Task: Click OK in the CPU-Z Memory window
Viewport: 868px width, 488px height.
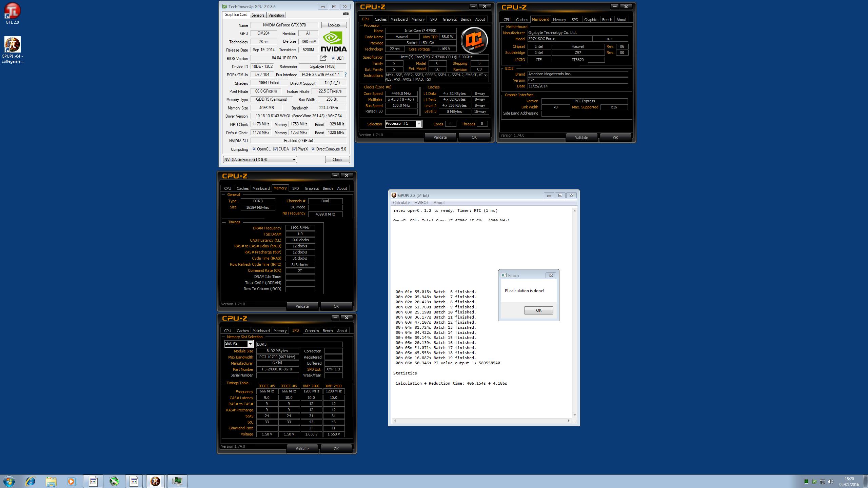Action: (336, 306)
